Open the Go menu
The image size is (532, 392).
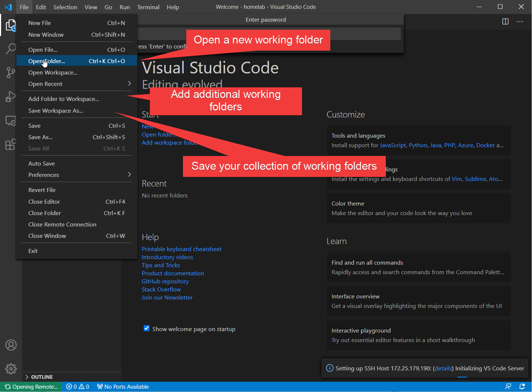[x=108, y=7]
